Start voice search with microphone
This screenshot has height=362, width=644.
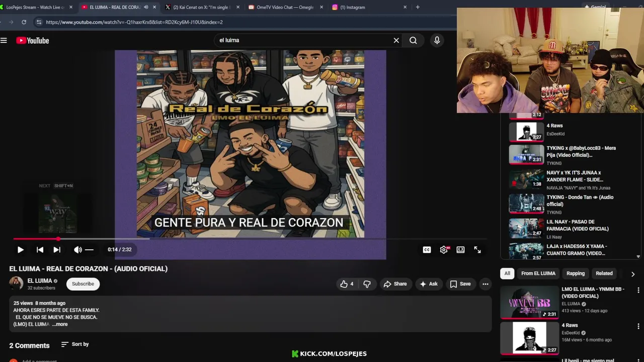point(437,40)
